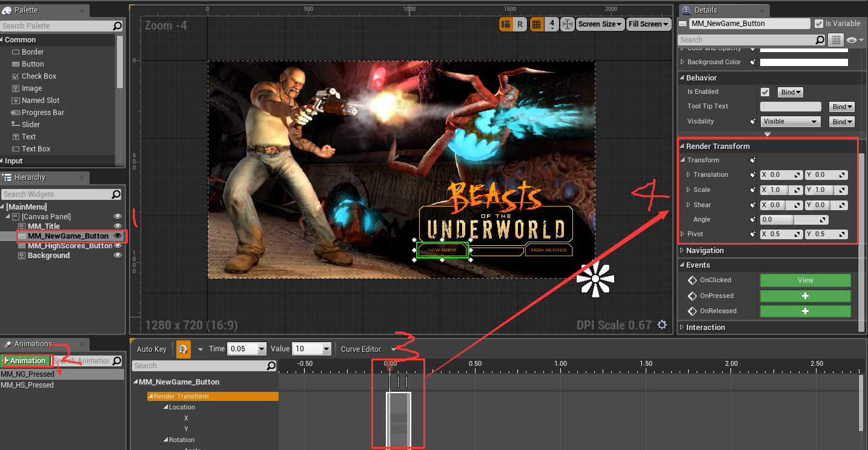Open Bind dropdown for Tool Tip Text
Viewport: 868px width, 450px height.
click(842, 107)
